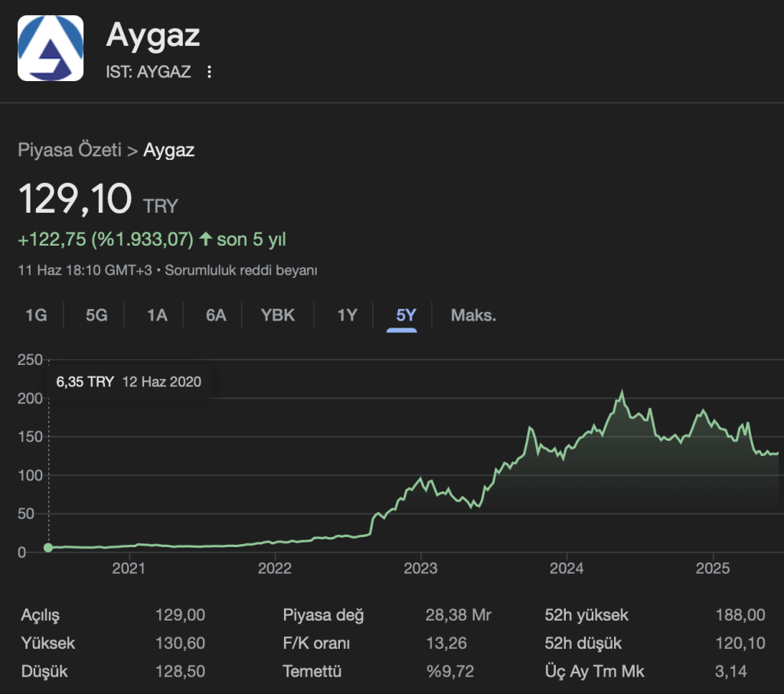Switch chart to 6A range
This screenshot has width=784, height=694.
216,315
